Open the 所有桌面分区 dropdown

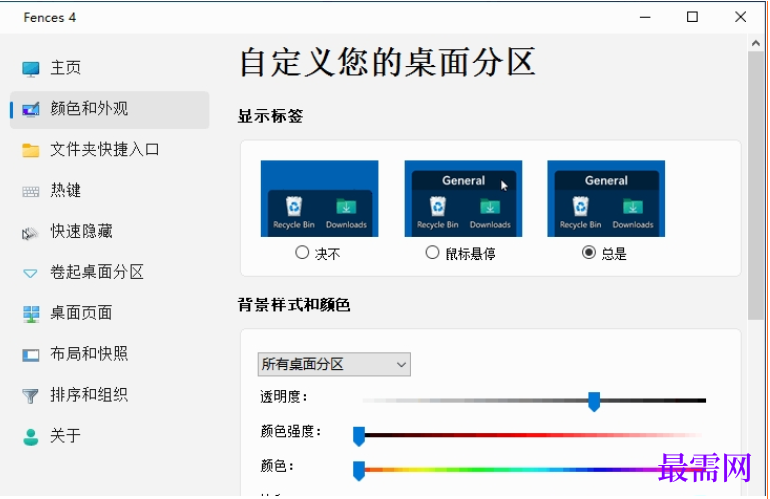pos(334,364)
